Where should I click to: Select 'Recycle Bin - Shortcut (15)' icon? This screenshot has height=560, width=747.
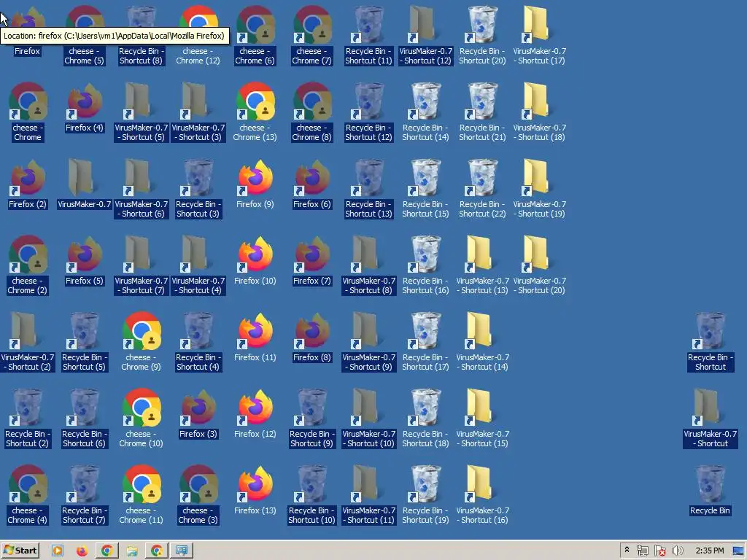(x=425, y=189)
